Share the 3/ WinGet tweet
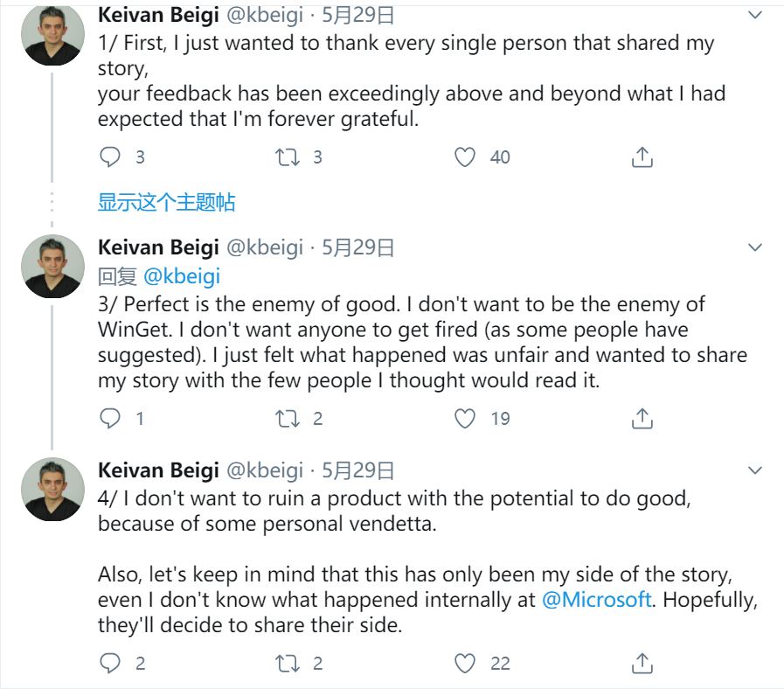Screen dimensions: 784x689 [642, 419]
